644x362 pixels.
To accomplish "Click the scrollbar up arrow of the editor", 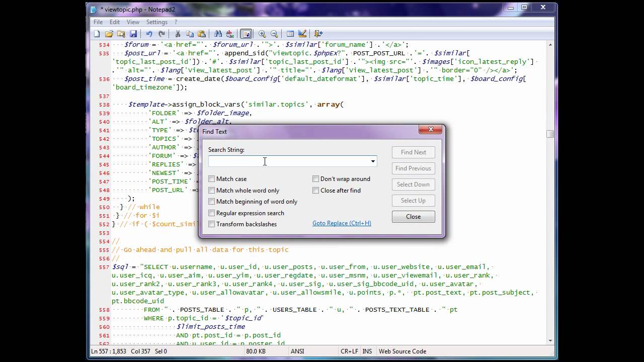I will pyautogui.click(x=550, y=45).
